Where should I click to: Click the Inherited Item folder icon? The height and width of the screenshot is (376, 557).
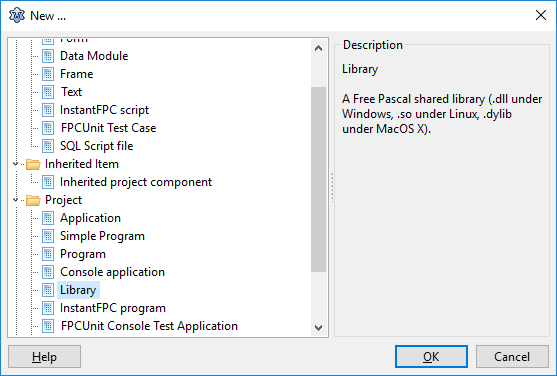pyautogui.click(x=33, y=164)
